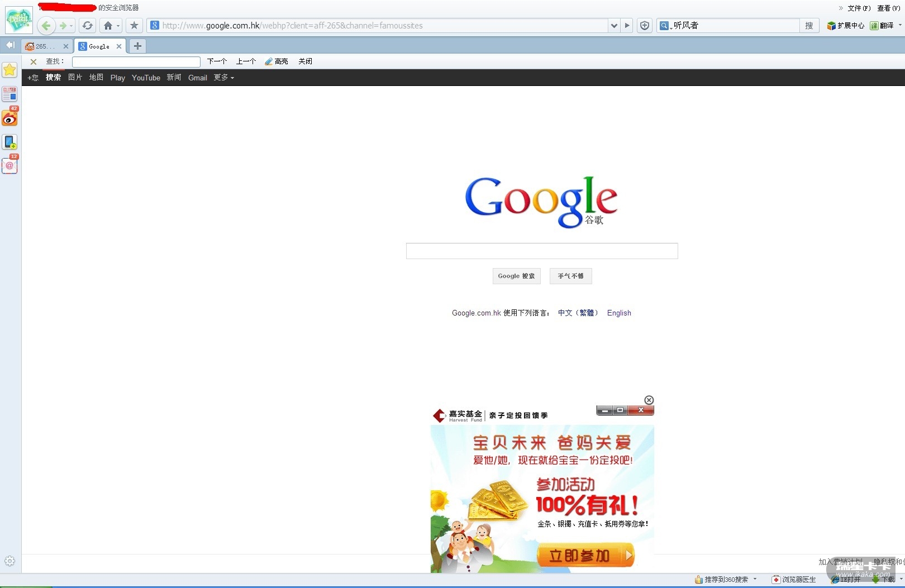Go back with the green back arrow
The width and height of the screenshot is (905, 588).
46,26
